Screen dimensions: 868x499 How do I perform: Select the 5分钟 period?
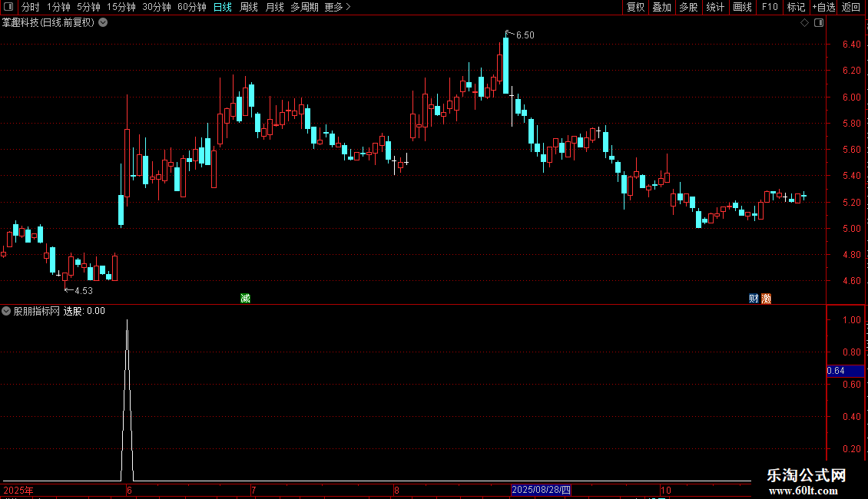point(88,7)
